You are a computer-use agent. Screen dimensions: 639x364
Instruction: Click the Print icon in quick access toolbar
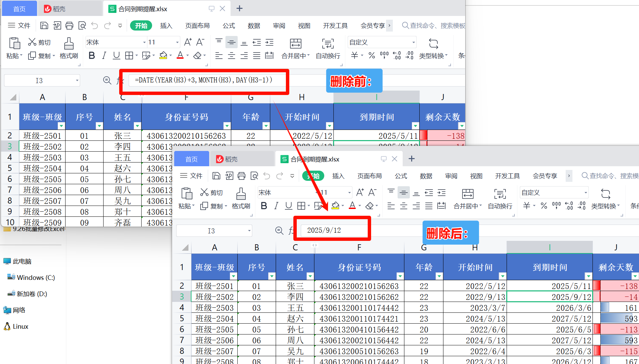point(69,25)
